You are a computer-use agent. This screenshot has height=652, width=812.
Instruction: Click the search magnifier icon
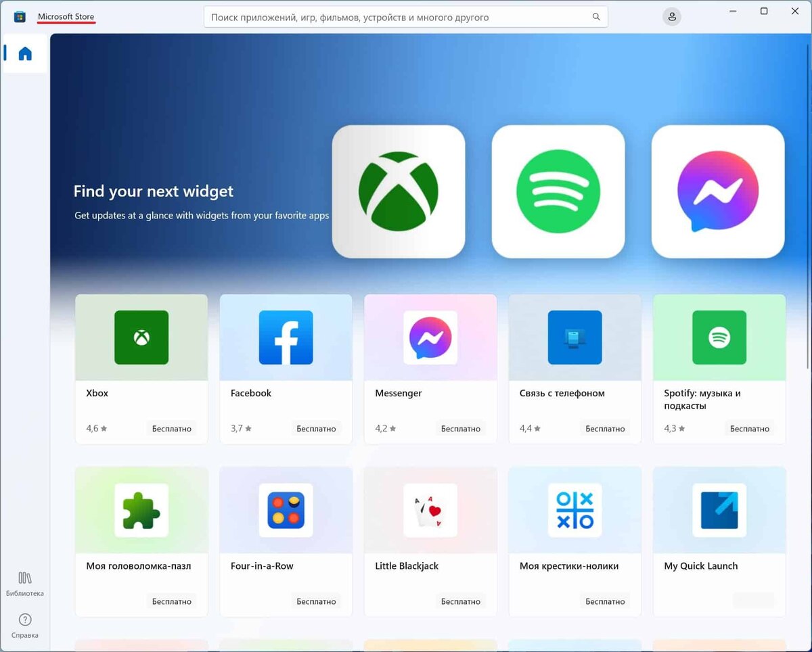pyautogui.click(x=596, y=17)
